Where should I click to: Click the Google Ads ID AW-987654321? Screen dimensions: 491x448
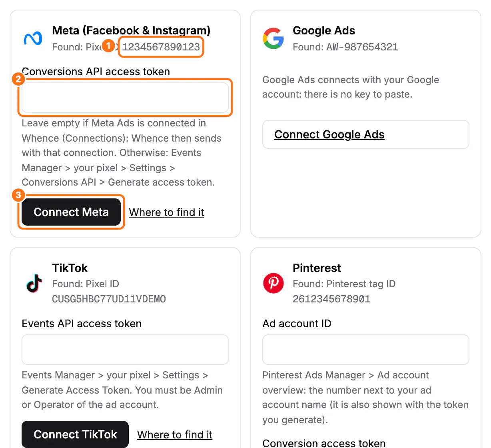[362, 47]
